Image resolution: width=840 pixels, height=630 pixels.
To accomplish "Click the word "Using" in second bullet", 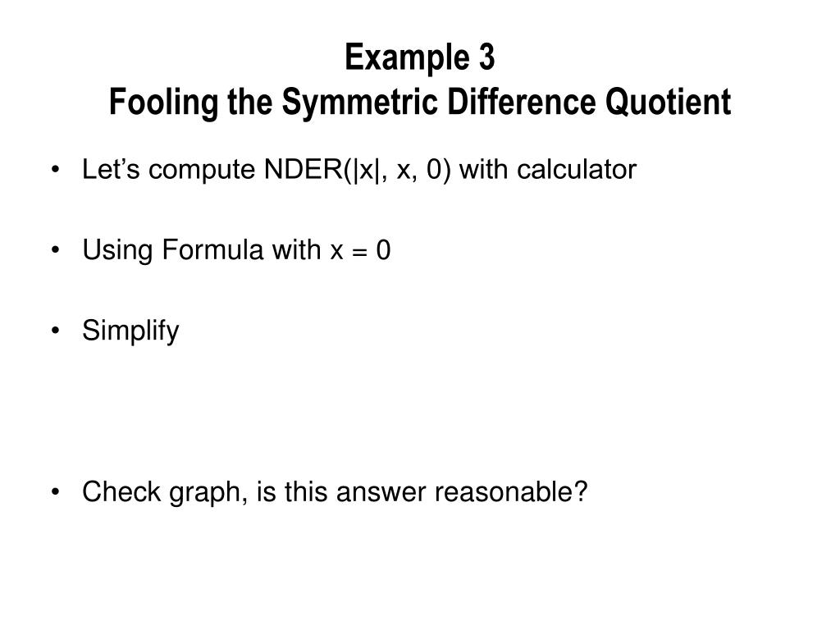I will 117,251.
